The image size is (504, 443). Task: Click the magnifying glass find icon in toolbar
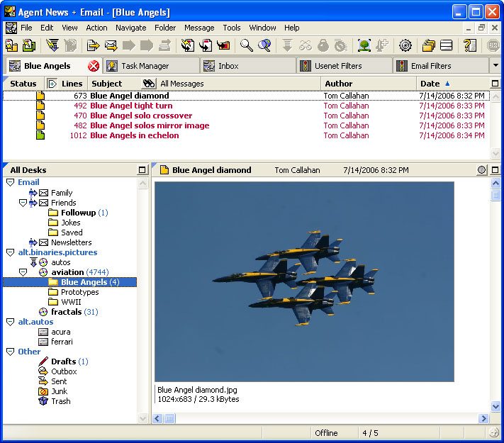click(246, 45)
